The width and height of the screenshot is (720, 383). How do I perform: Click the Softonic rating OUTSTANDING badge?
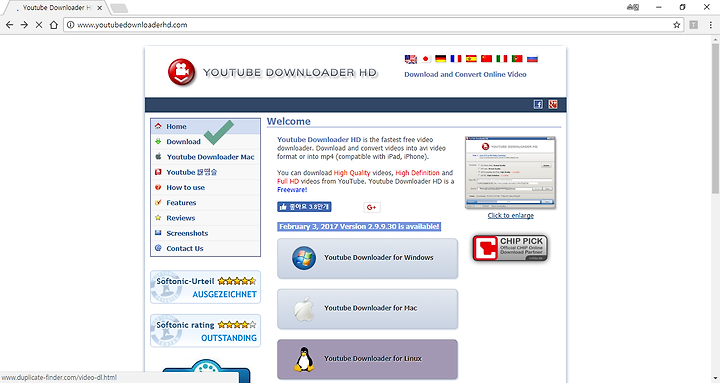[205, 331]
